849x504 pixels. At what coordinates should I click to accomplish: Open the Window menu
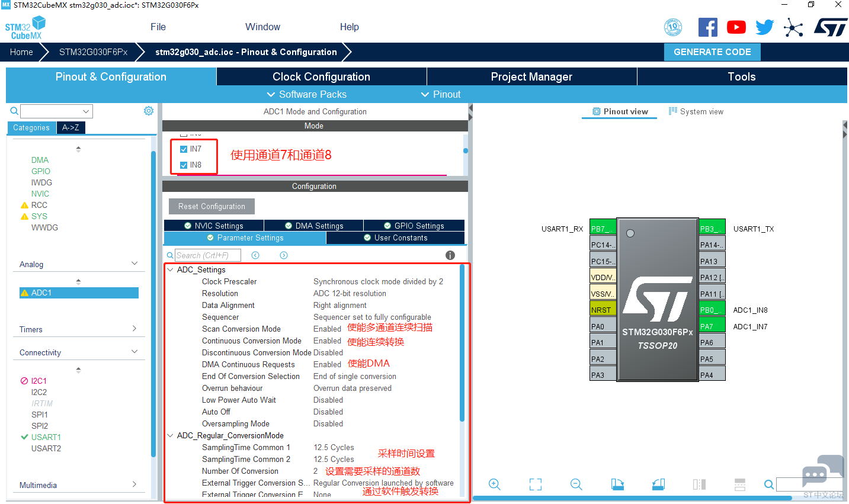262,27
